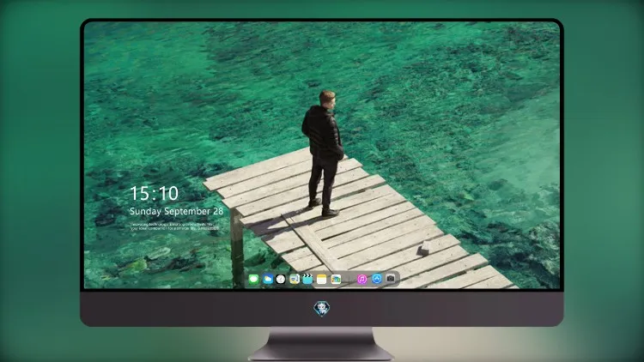Launch the Weather app from the dock

267,280
